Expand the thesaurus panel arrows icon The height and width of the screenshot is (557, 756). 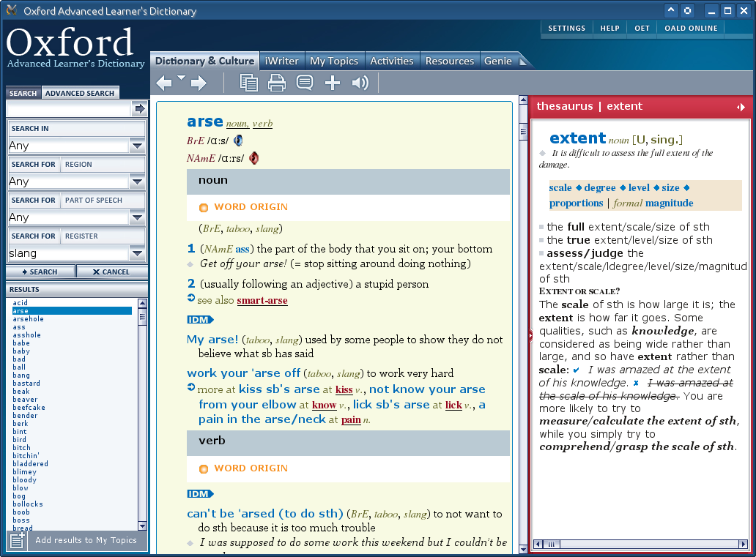(x=741, y=107)
